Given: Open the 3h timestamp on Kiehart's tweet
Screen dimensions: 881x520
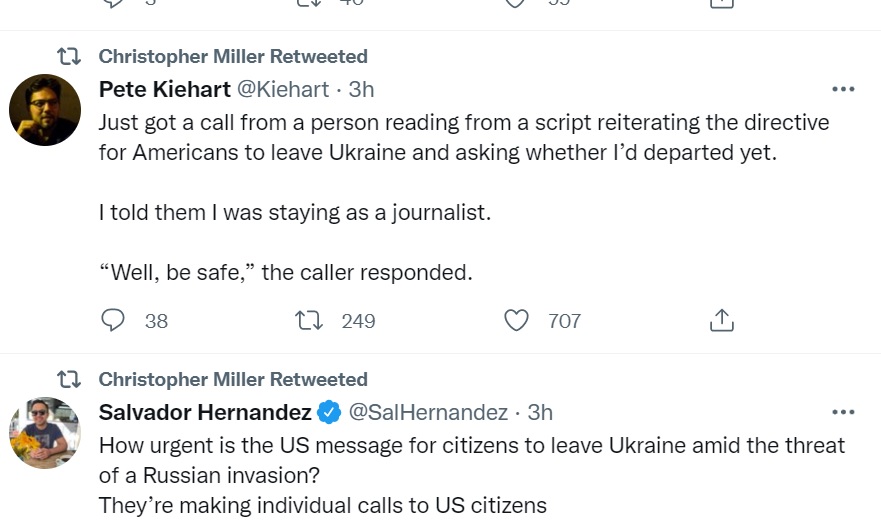Looking at the screenshot, I should [361, 89].
